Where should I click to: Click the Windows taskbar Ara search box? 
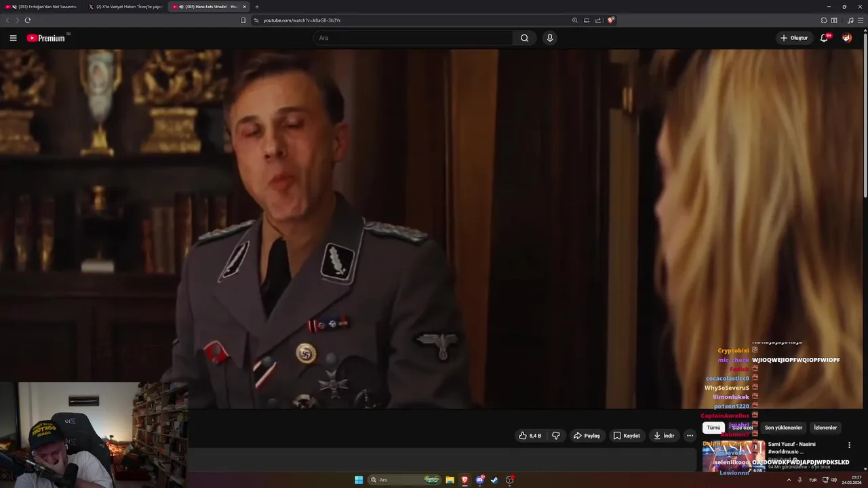[x=405, y=480]
